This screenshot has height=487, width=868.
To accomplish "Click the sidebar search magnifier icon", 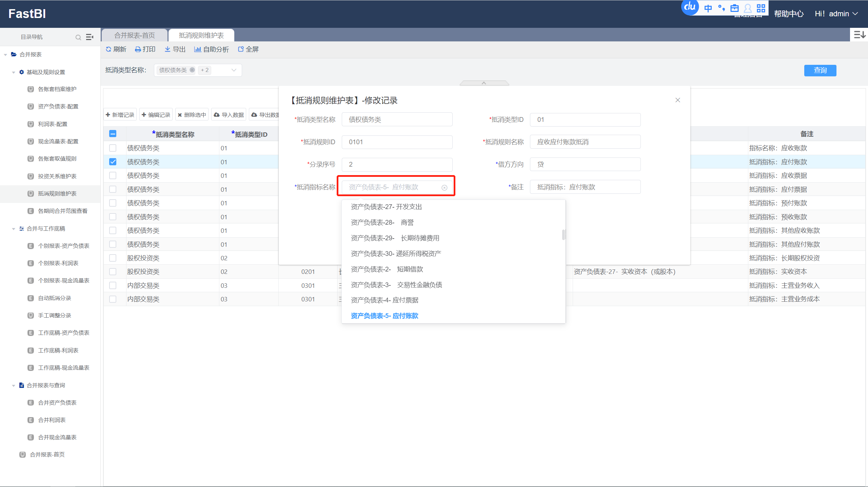I will point(78,37).
